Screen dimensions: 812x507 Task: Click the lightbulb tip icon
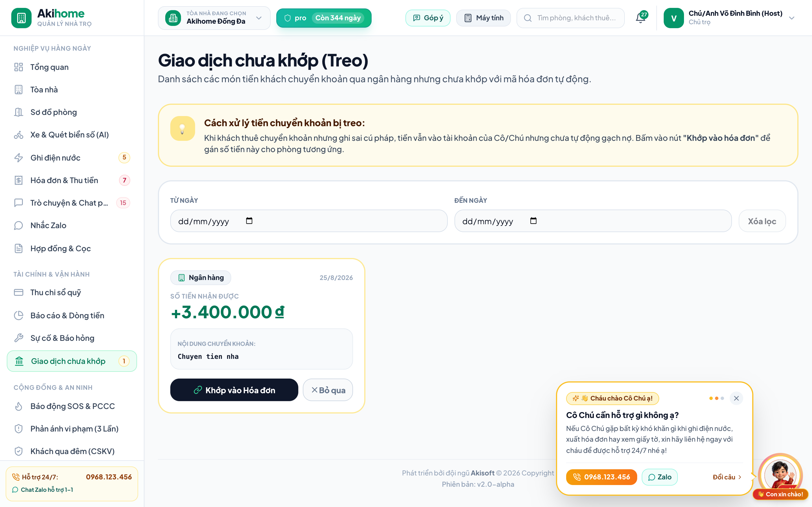click(182, 128)
